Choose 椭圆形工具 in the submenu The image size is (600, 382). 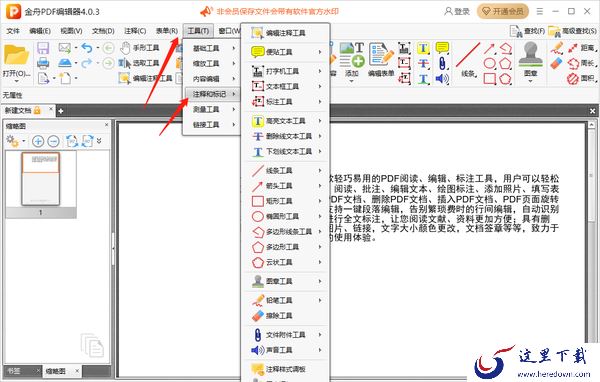tap(285, 217)
